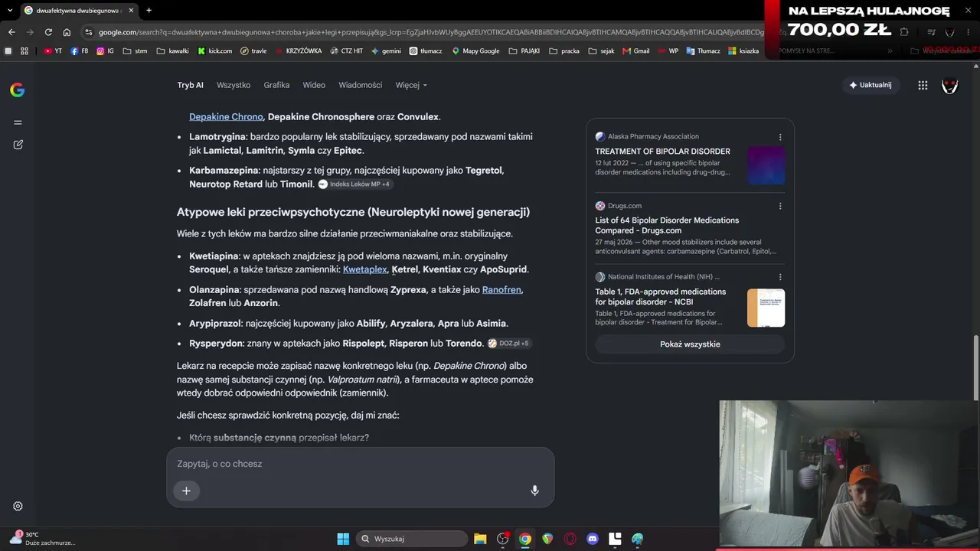Switch to the Tryb AI tab
The height and width of the screenshot is (551, 980).
pos(191,85)
